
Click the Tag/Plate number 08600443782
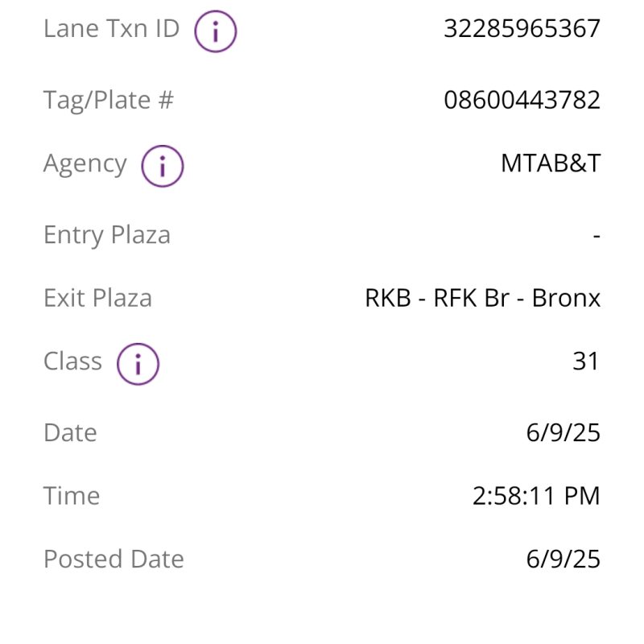pyautogui.click(x=522, y=100)
